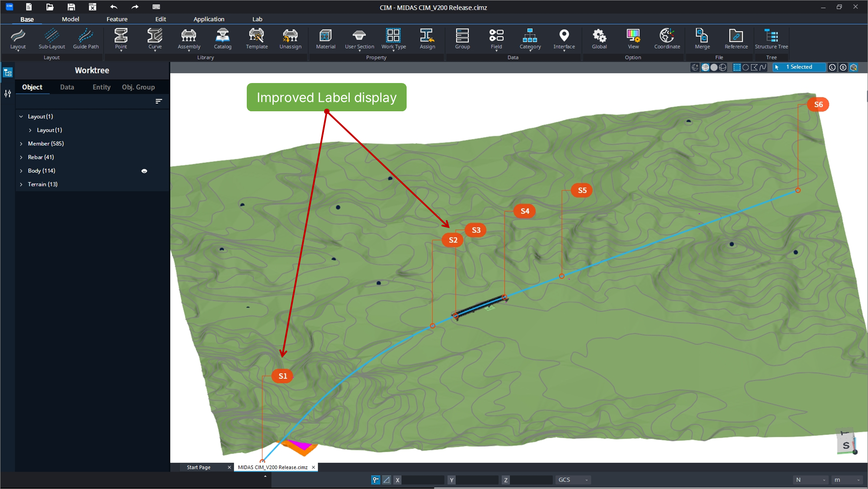This screenshot has height=489, width=868.
Task: Expand the Terrain (13) node
Action: click(21, 184)
